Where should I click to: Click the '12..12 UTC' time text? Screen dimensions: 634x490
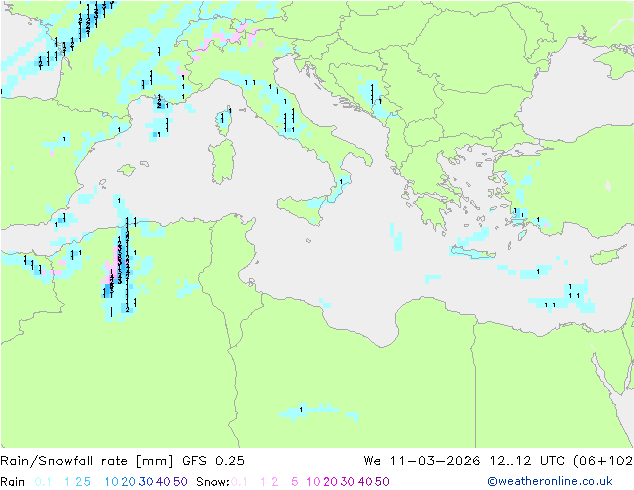[x=529, y=461]
